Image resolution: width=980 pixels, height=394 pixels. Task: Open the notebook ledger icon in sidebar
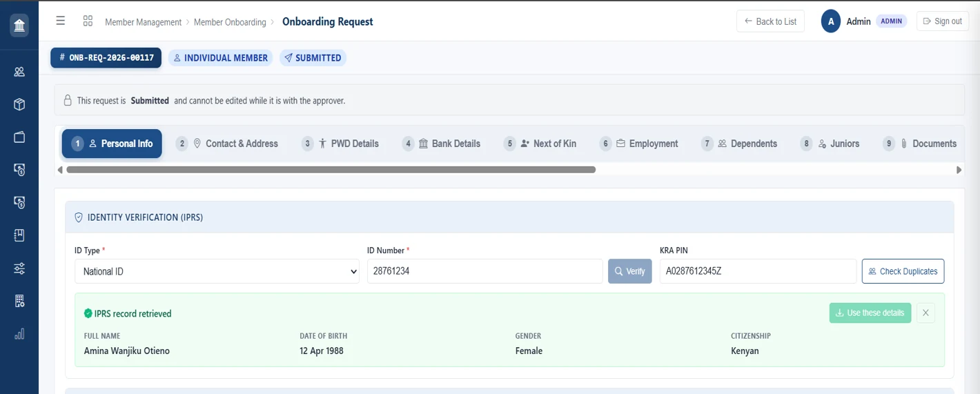coord(19,235)
